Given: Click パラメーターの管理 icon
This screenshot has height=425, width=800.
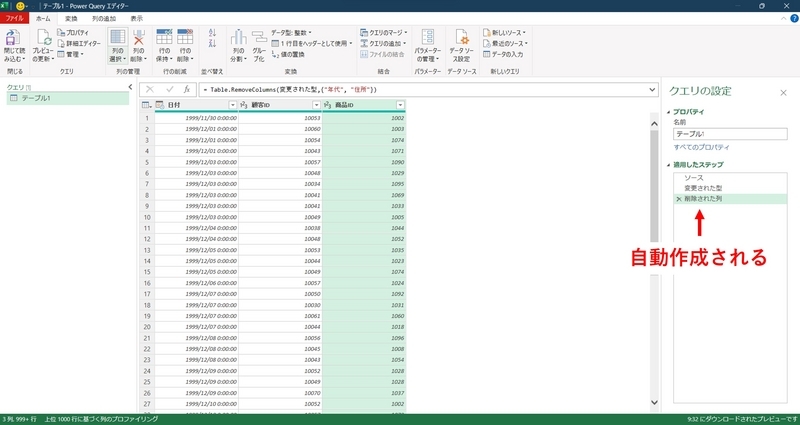Looking at the screenshot, I should (x=428, y=38).
